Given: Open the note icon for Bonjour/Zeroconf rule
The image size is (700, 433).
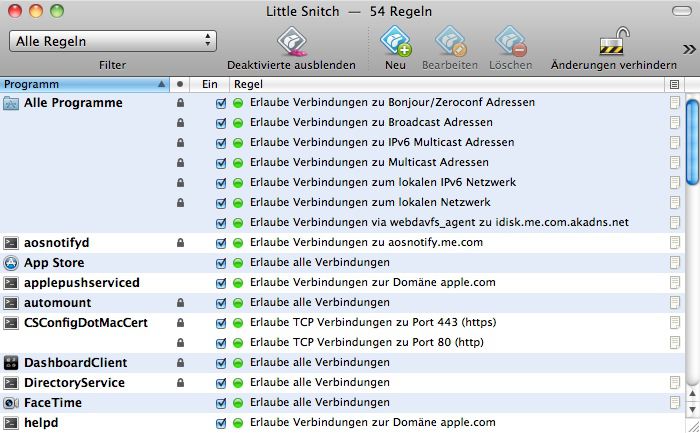Looking at the screenshot, I should [675, 103].
